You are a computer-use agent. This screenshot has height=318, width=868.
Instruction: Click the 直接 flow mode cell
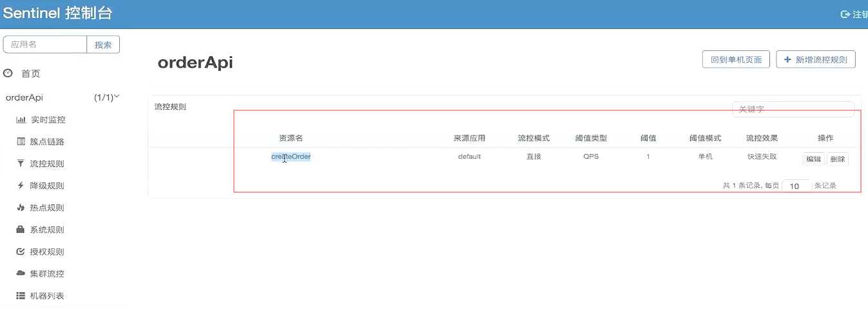pos(534,157)
